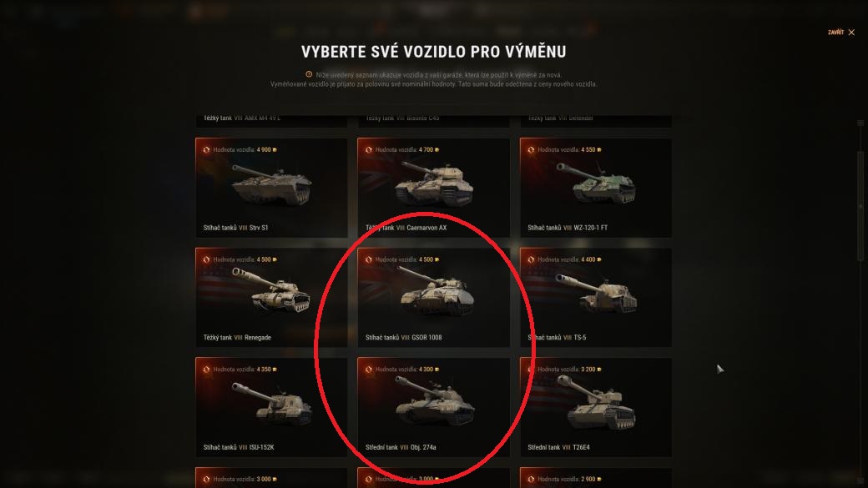Click the trade-in icon on Strv S1 card
The height and width of the screenshot is (488, 868).
(206, 150)
